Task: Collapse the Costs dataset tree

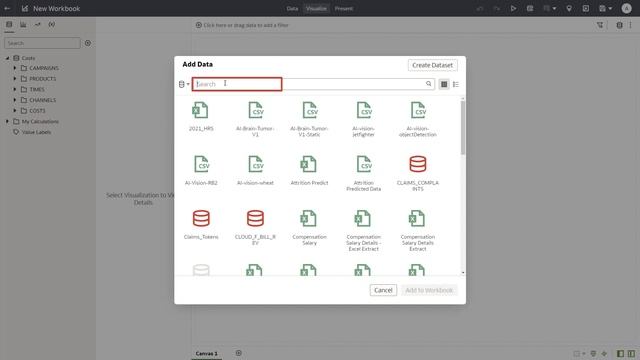Action: point(7,58)
